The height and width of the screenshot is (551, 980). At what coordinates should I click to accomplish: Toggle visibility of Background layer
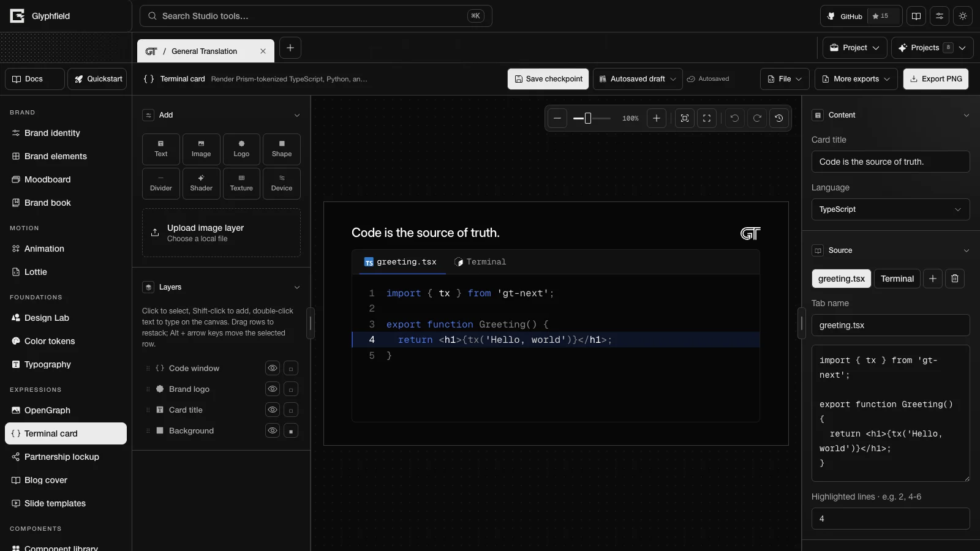tap(273, 430)
